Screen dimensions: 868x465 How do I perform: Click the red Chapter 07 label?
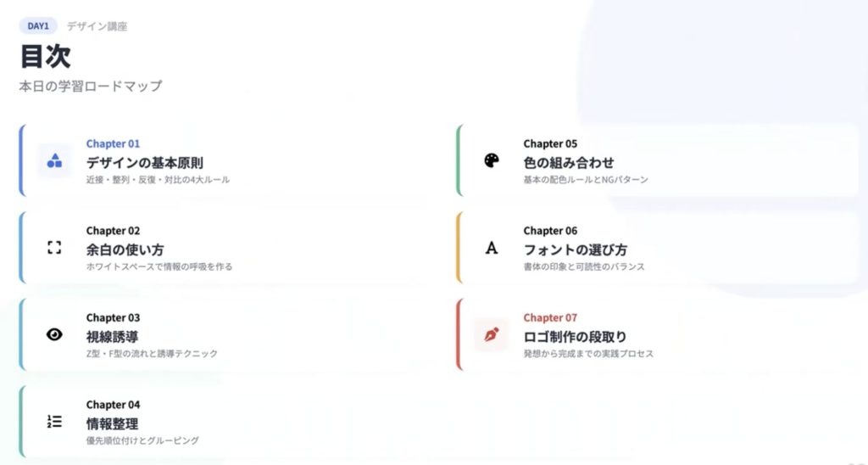pyautogui.click(x=550, y=317)
